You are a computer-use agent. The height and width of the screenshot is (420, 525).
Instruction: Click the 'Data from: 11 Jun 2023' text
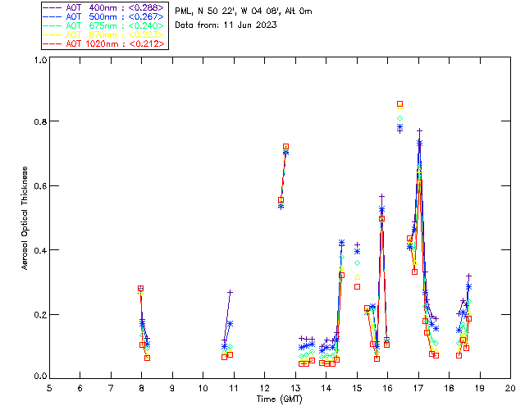(226, 25)
